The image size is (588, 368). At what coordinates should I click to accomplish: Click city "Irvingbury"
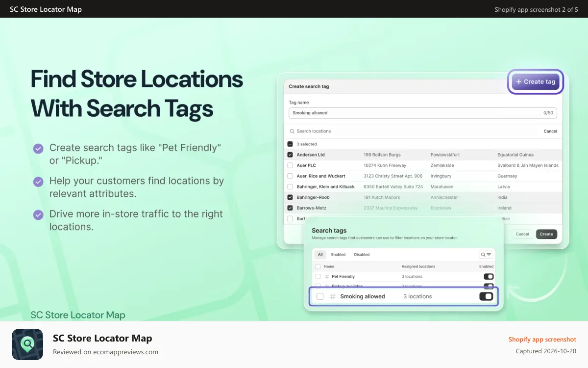pyautogui.click(x=441, y=176)
